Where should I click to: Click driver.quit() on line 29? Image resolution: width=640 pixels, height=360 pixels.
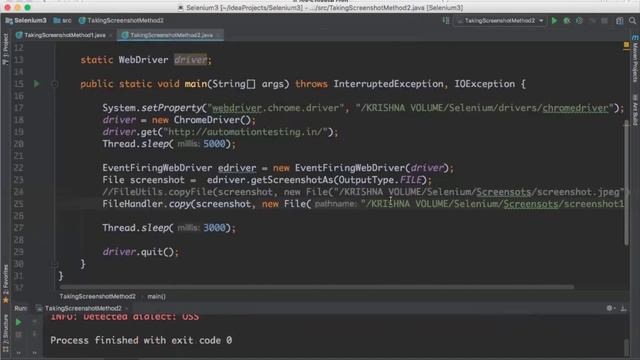[140, 252]
